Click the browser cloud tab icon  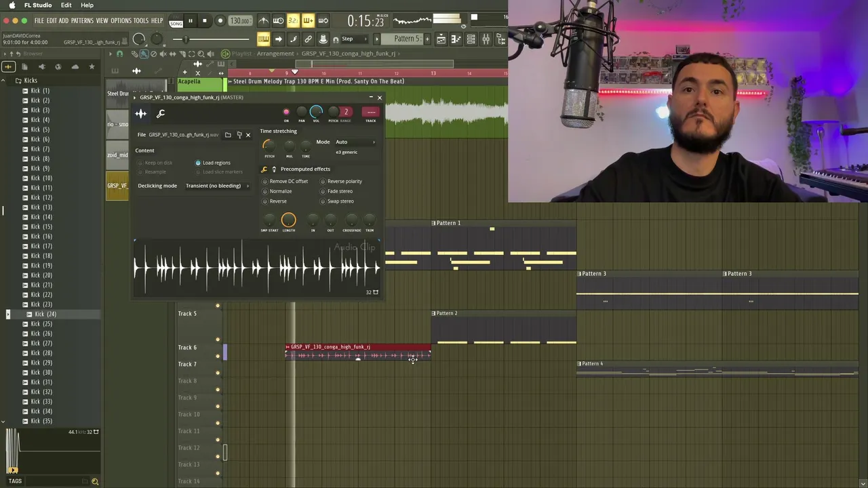[x=75, y=66]
